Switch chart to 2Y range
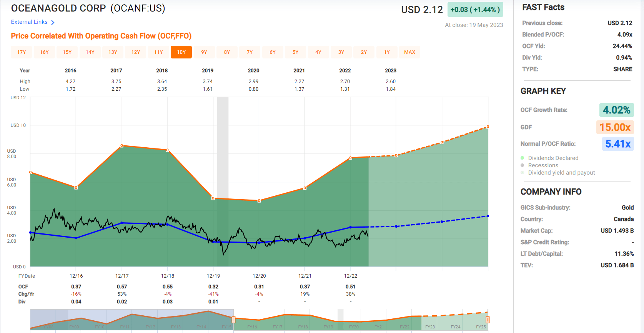The image size is (644, 333). point(364,52)
